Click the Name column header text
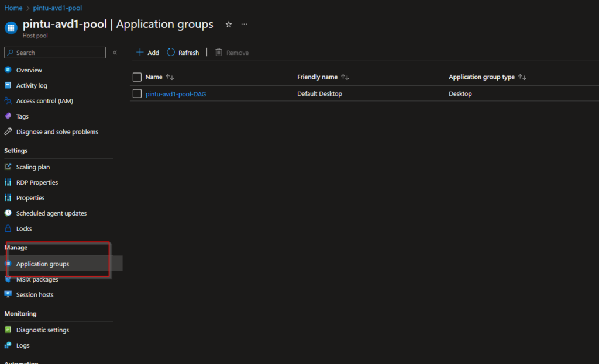Image resolution: width=599 pixels, height=364 pixels. (x=154, y=77)
